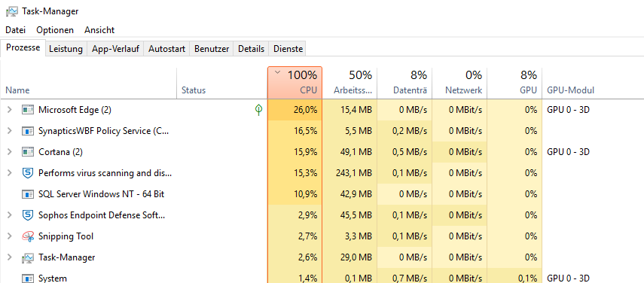Sort by the Datenträger column header
644x283 pixels.
click(404, 84)
